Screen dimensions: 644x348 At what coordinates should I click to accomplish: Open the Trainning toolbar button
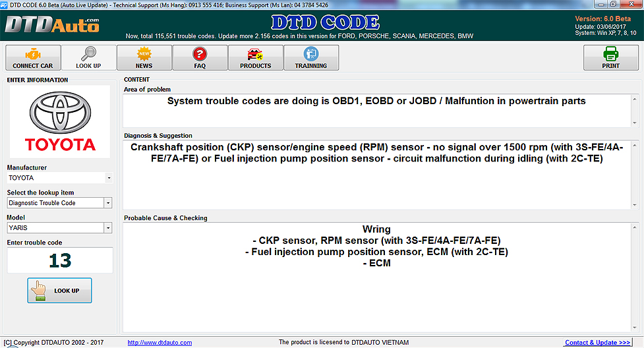click(x=311, y=58)
